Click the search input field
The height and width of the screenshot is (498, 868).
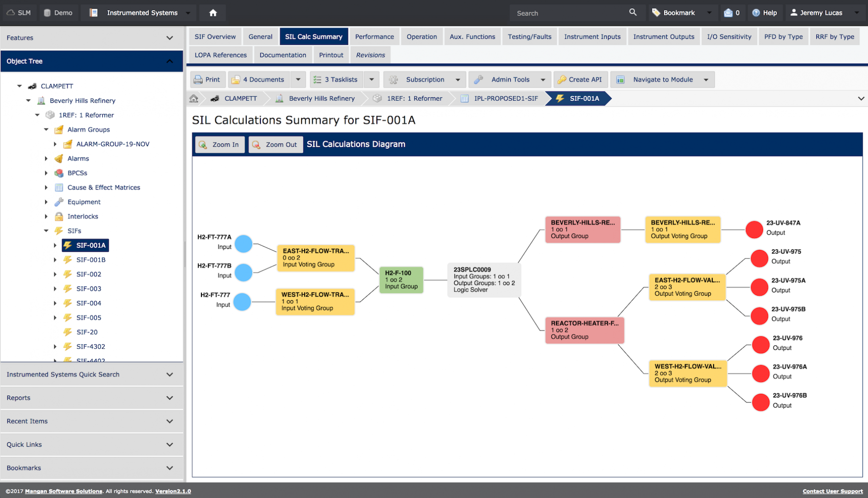coord(567,12)
